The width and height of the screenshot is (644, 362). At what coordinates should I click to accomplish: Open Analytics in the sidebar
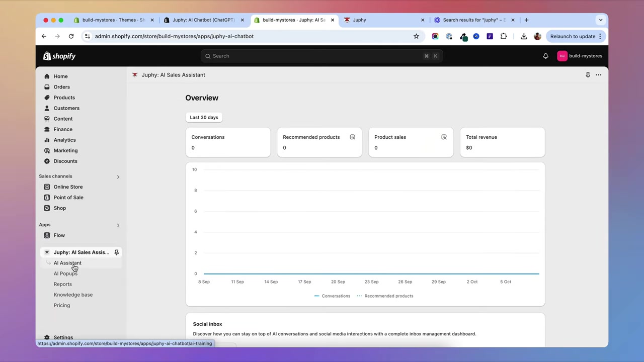(x=64, y=140)
